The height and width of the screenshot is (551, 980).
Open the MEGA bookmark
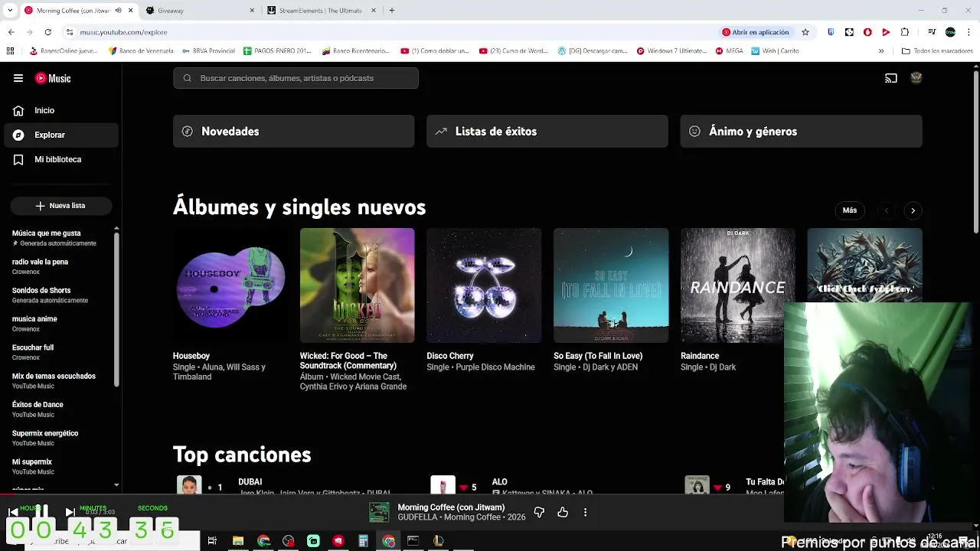[x=729, y=51]
